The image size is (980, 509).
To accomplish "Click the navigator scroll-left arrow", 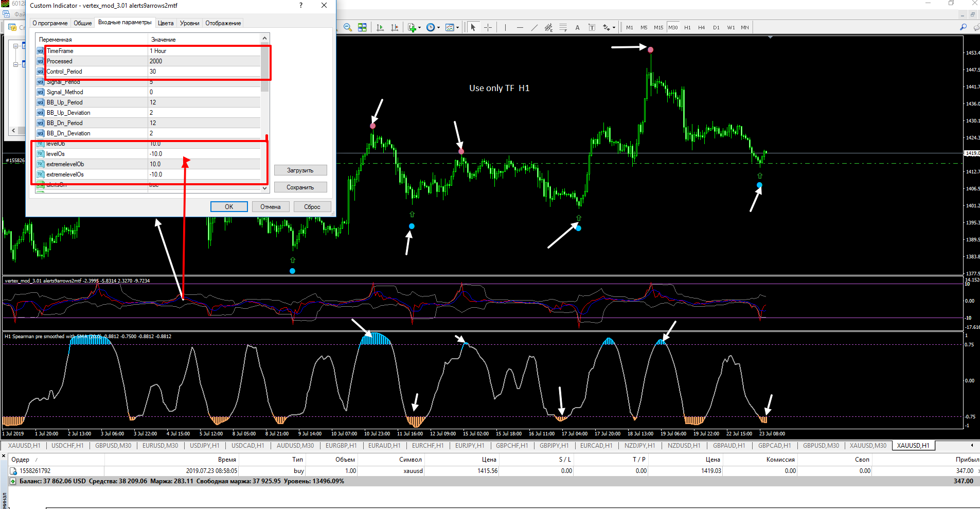I will point(13,131).
